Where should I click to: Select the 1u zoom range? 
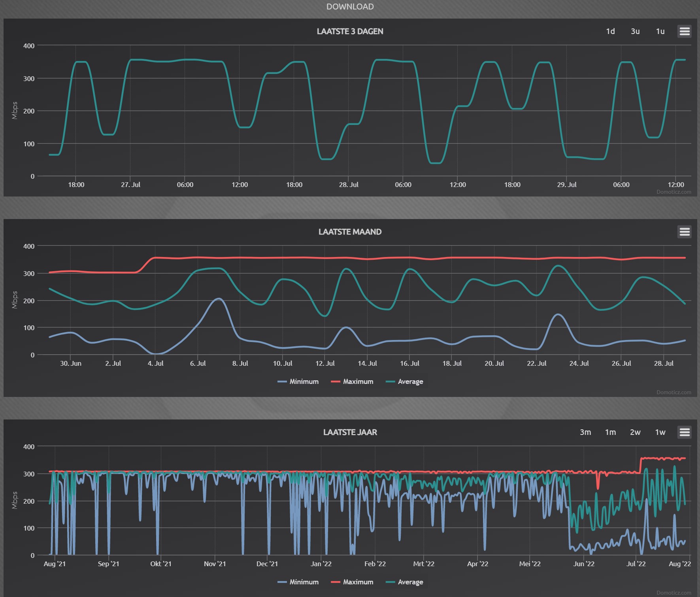(x=660, y=31)
